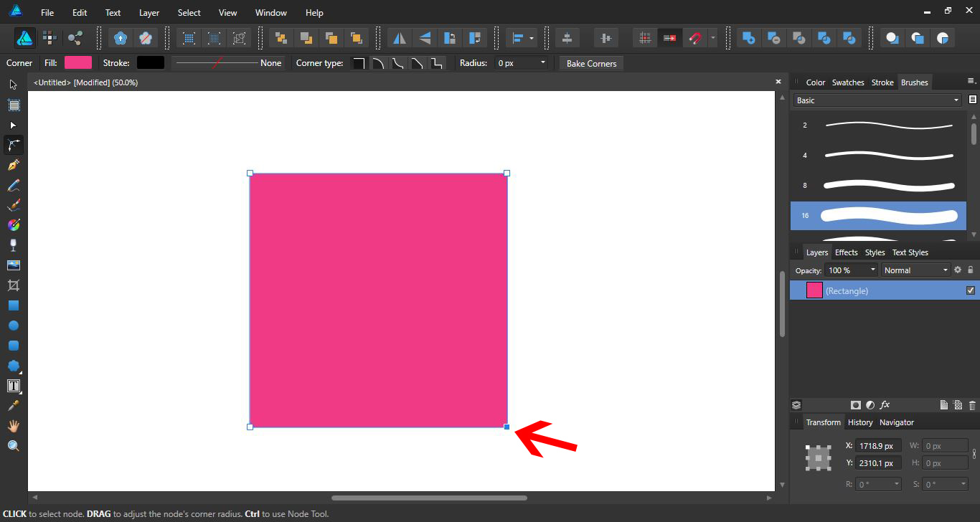Click the X position input field

point(879,446)
